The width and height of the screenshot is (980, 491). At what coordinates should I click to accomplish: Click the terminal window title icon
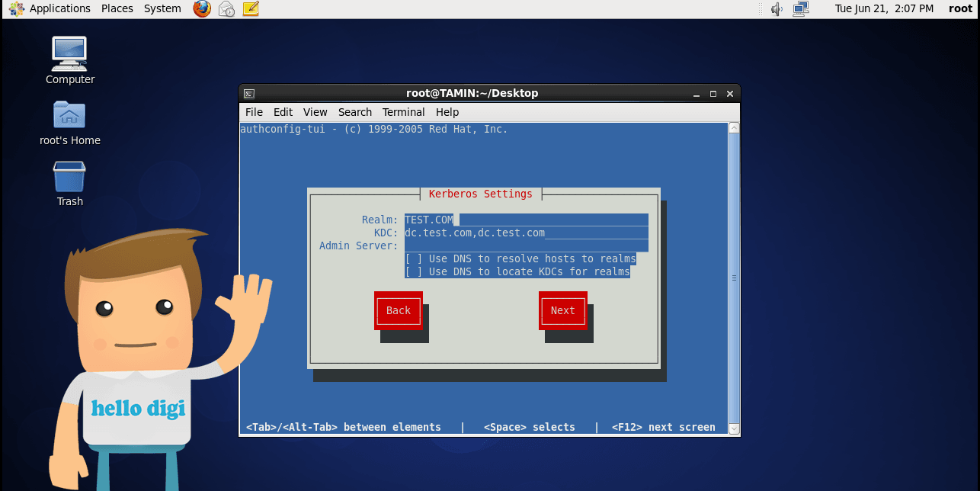pos(248,94)
